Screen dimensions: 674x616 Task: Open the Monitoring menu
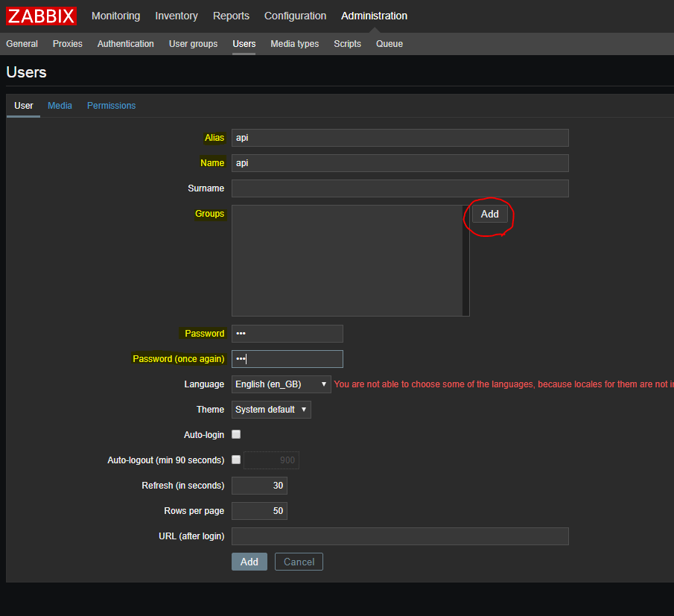[115, 16]
